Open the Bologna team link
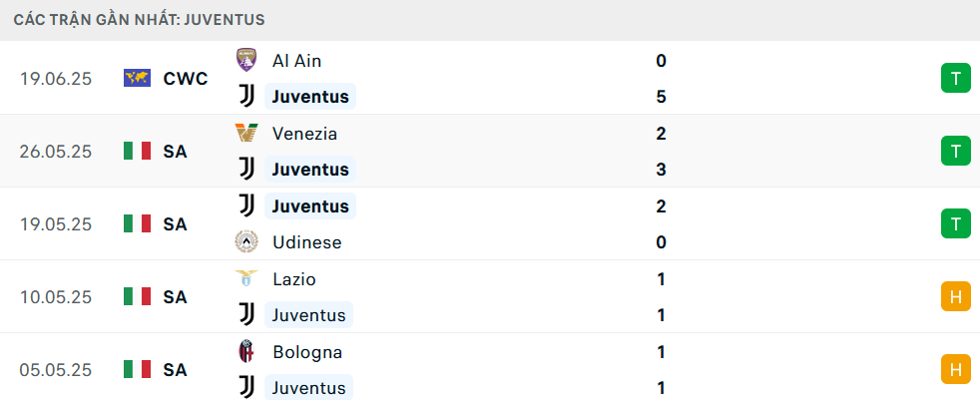980x401 pixels. coord(306,352)
